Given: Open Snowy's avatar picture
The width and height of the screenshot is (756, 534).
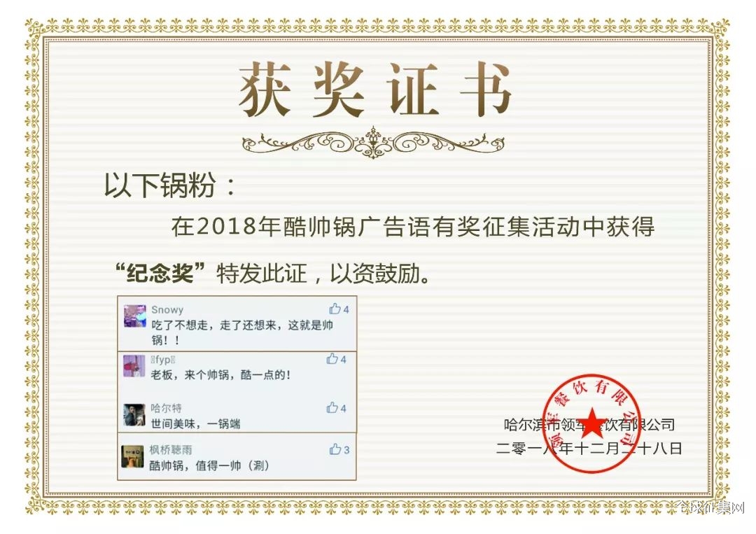Looking at the screenshot, I should tap(134, 316).
